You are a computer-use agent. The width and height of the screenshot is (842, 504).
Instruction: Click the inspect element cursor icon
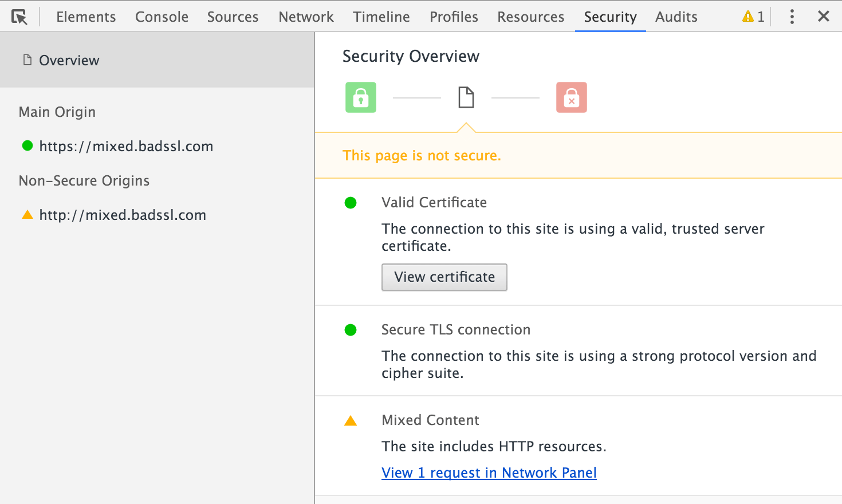(19, 17)
